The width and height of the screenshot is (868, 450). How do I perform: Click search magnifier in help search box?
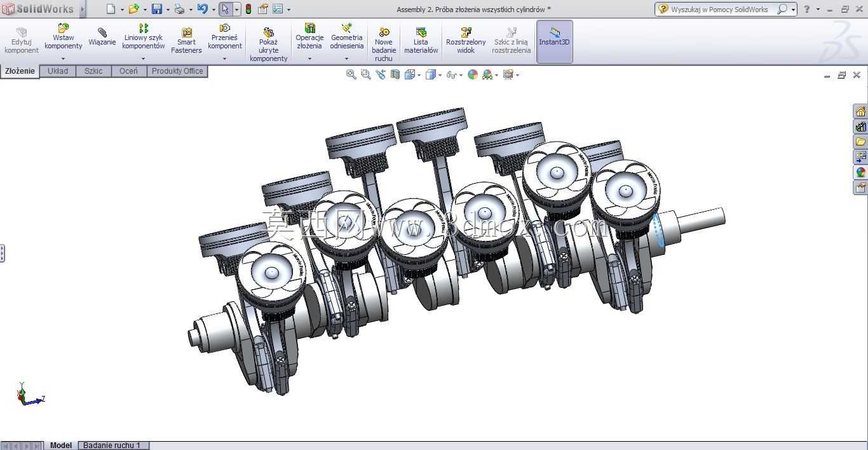pos(782,9)
